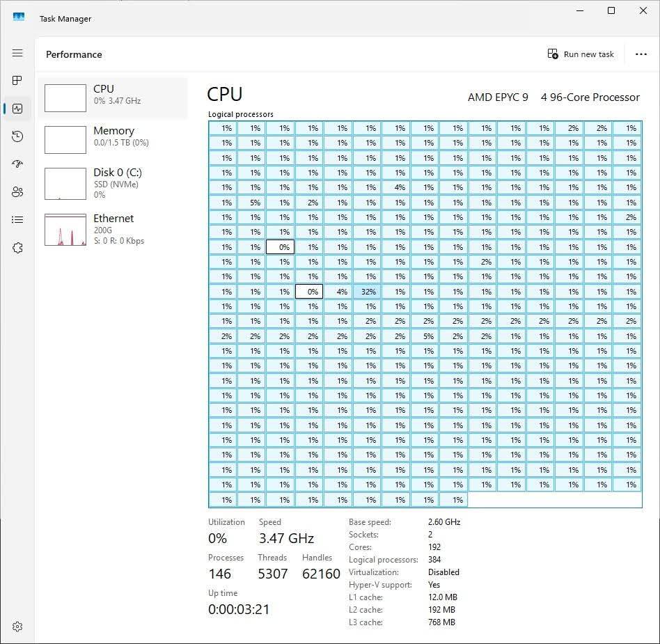Click the Ethernet mini graph thumbnail
660x644 pixels.
pos(65,230)
